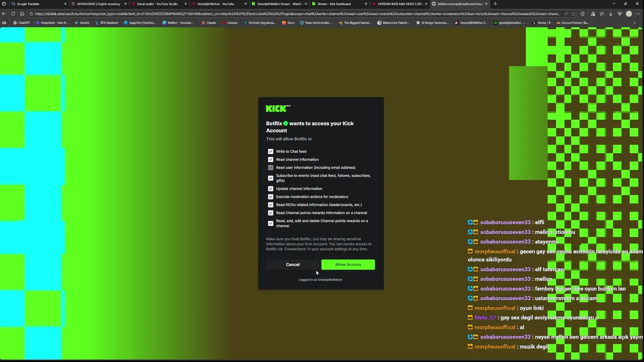Image resolution: width=644 pixels, height=362 pixels.
Task: Open the Ücretsiz Uygulama bookmark
Action: click(259, 23)
